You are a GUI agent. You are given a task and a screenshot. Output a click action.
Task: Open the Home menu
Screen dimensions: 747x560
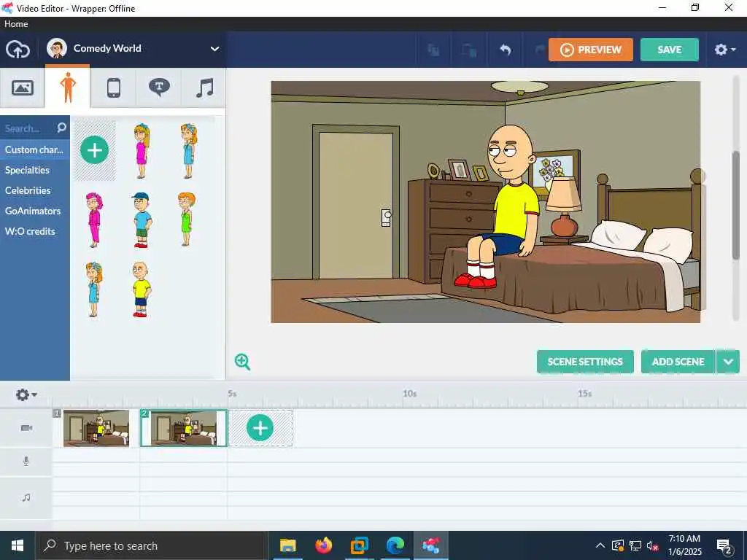coord(16,24)
